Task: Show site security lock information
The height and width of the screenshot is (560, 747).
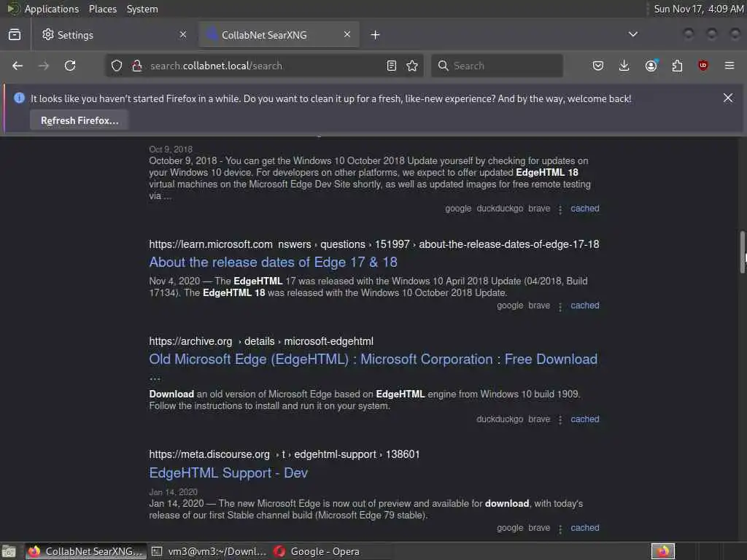Action: (x=136, y=66)
